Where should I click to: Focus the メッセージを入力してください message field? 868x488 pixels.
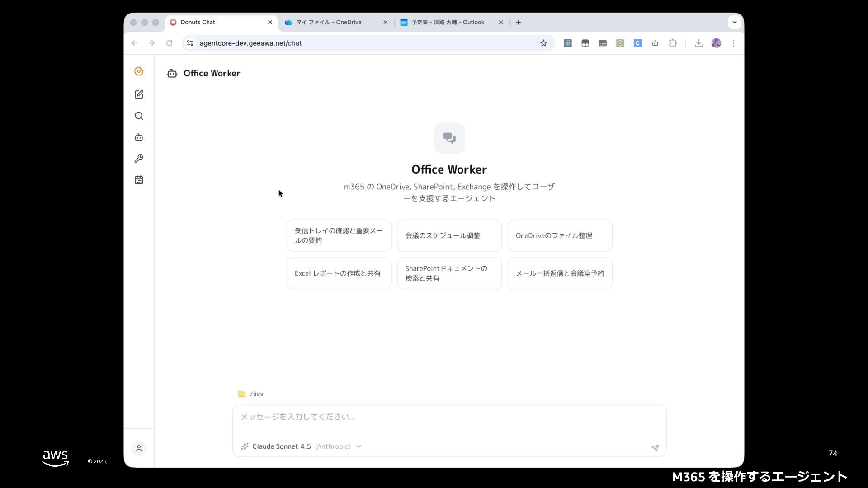pos(448,417)
